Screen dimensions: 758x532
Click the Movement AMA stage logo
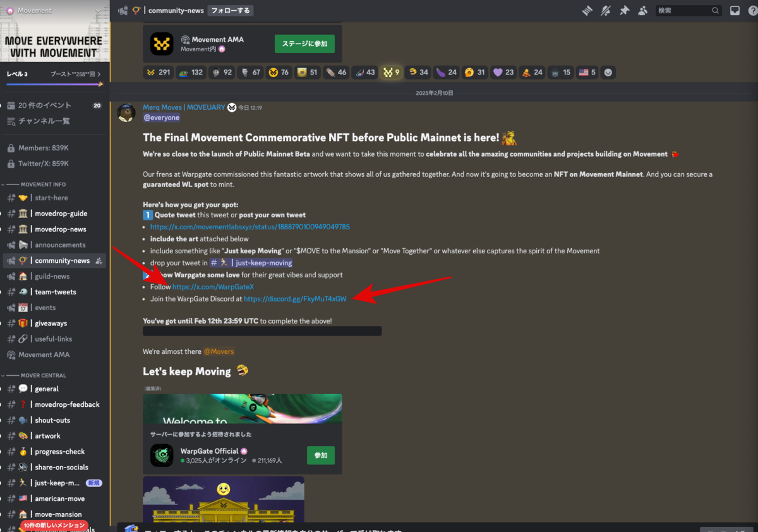[x=162, y=44]
